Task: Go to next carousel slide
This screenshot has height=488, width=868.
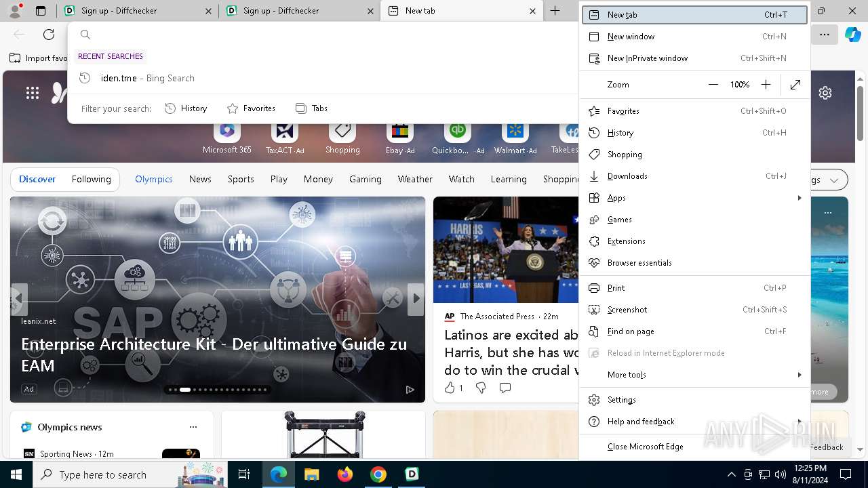Action: (x=416, y=298)
